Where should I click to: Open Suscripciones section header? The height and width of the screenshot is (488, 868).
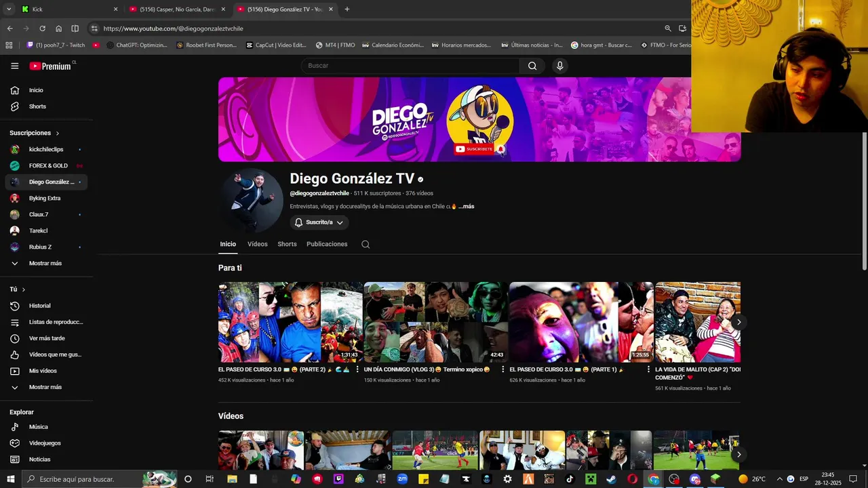tap(35, 133)
